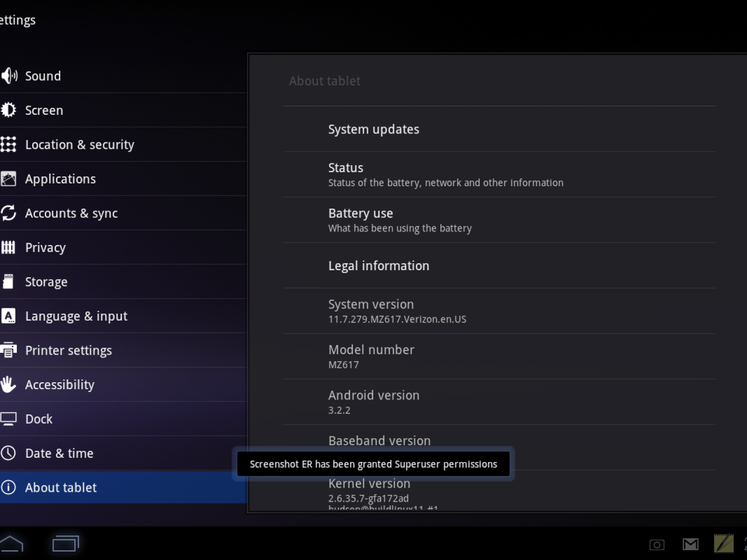Open the screenshot camera notification
747x560 pixels.
point(657,545)
